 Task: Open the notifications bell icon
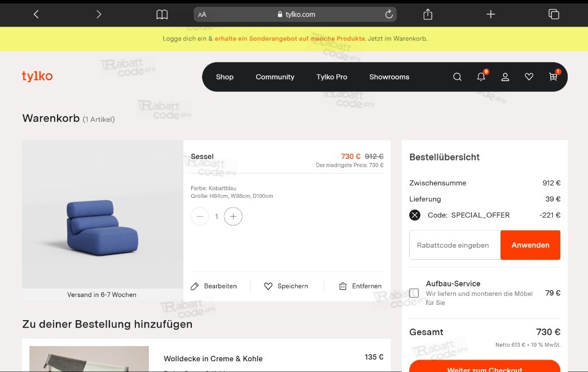(481, 77)
